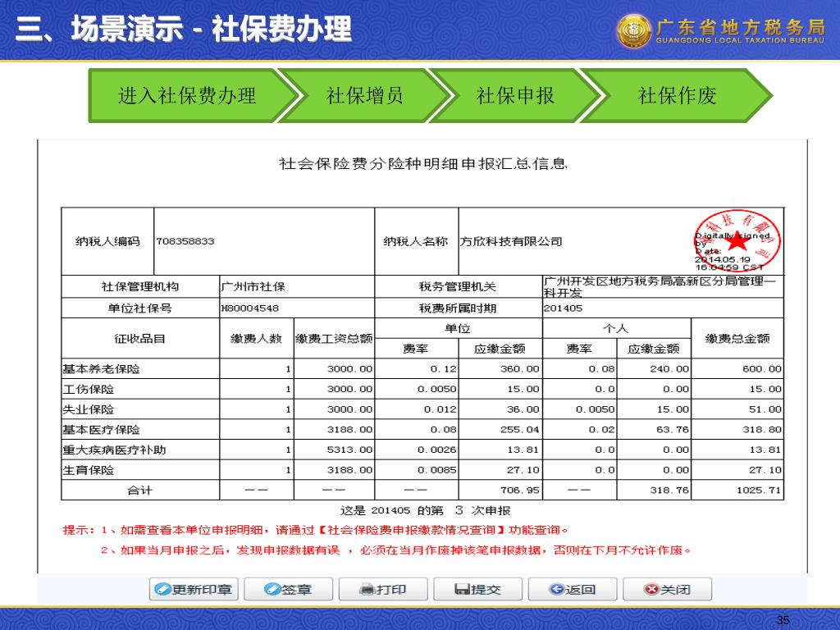This screenshot has height=630, width=840.
Task: Click the Guangdong Local Taxation Bureau emblem
Action: (x=634, y=30)
